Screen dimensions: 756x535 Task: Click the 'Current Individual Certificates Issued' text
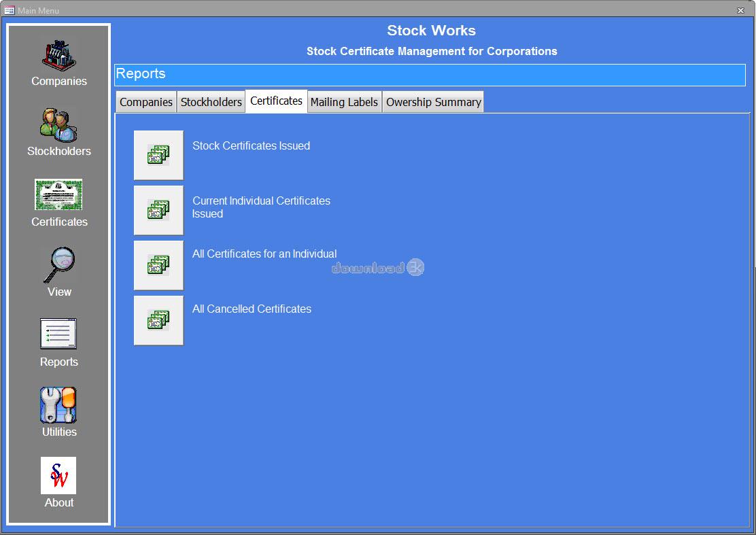(261, 207)
